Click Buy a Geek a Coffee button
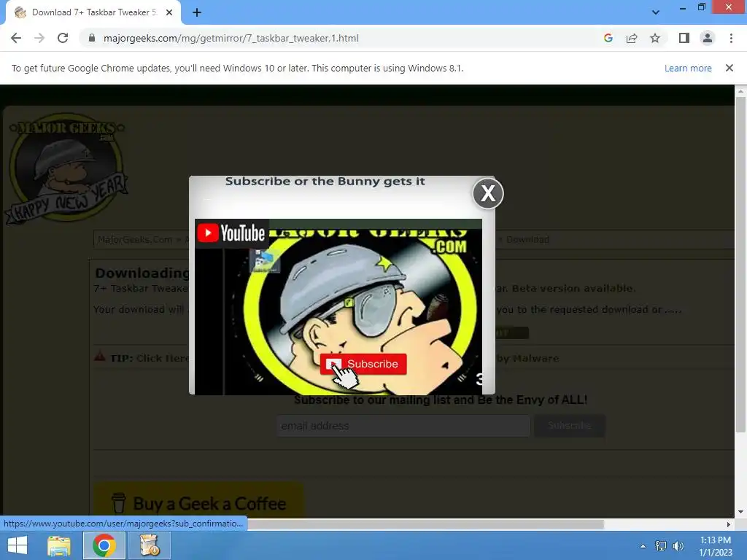The width and height of the screenshot is (747, 560). pyautogui.click(x=198, y=501)
